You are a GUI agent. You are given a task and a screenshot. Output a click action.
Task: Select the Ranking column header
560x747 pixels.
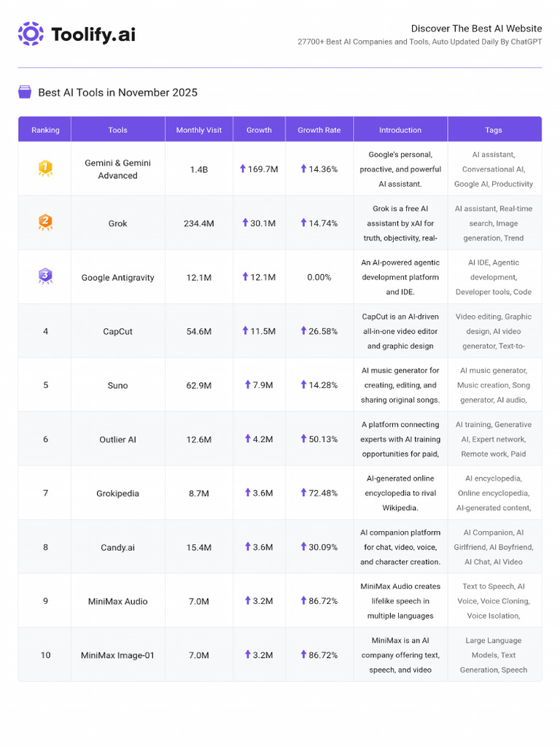[45, 130]
